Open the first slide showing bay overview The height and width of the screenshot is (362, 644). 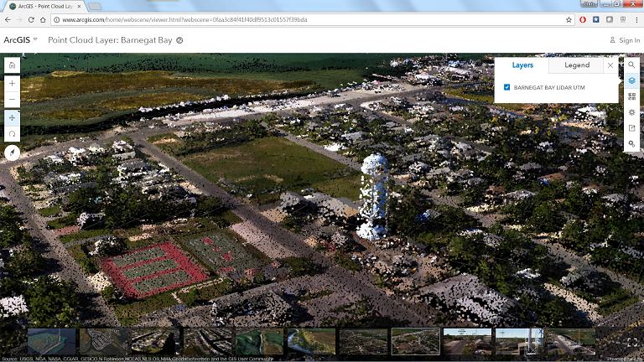(x=51, y=342)
